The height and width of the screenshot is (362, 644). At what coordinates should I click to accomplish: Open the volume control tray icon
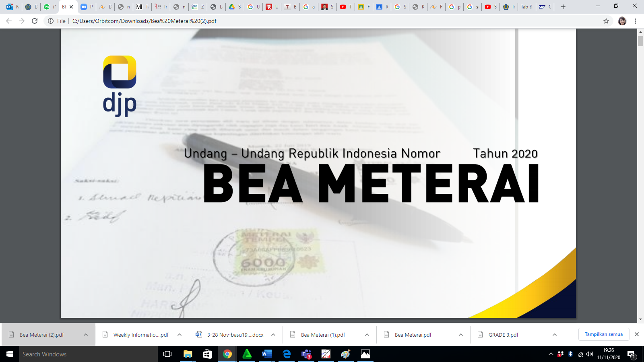pos(590,354)
